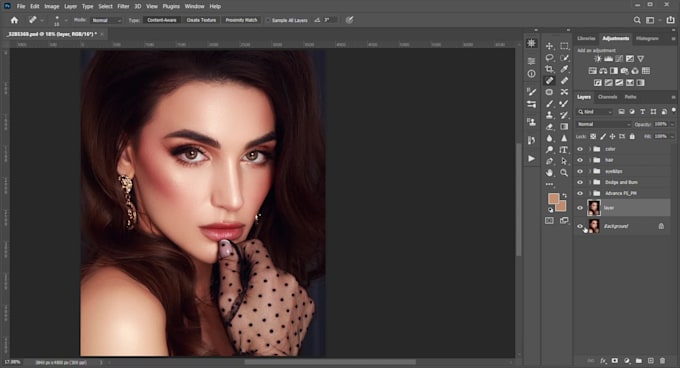Select the Pen tool
This screenshot has height=368, width=680.
pyautogui.click(x=549, y=161)
